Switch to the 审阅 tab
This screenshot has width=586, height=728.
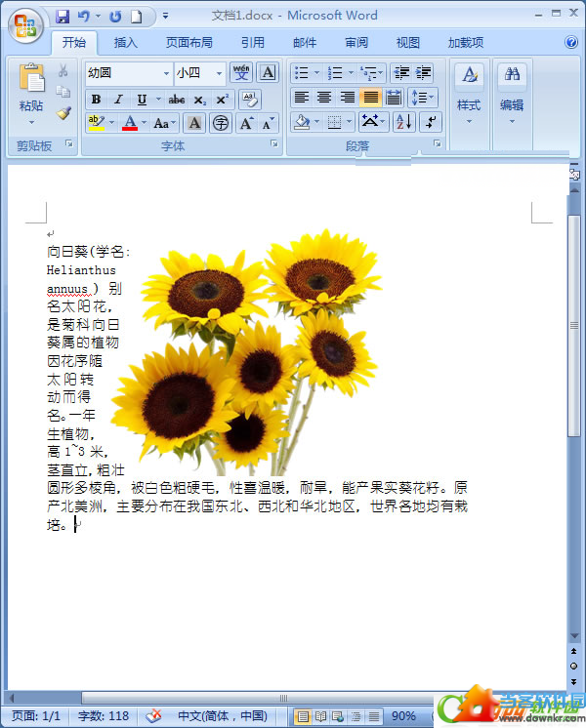click(356, 43)
